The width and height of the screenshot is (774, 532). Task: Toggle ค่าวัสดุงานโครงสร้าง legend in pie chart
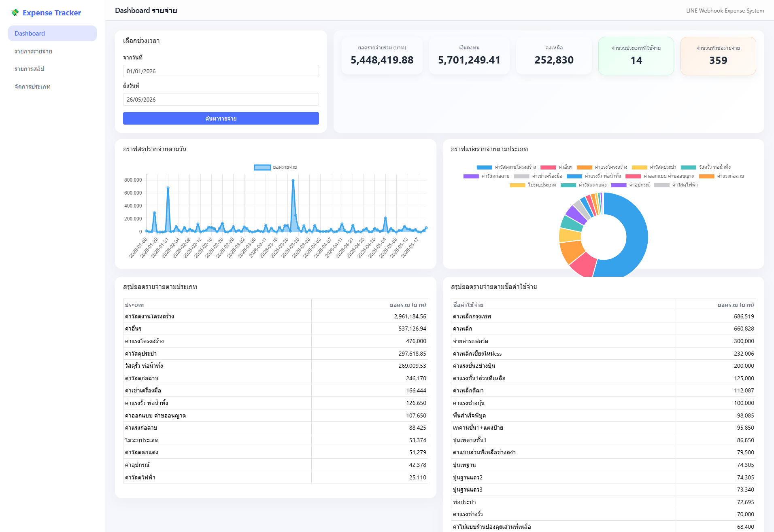(x=506, y=167)
